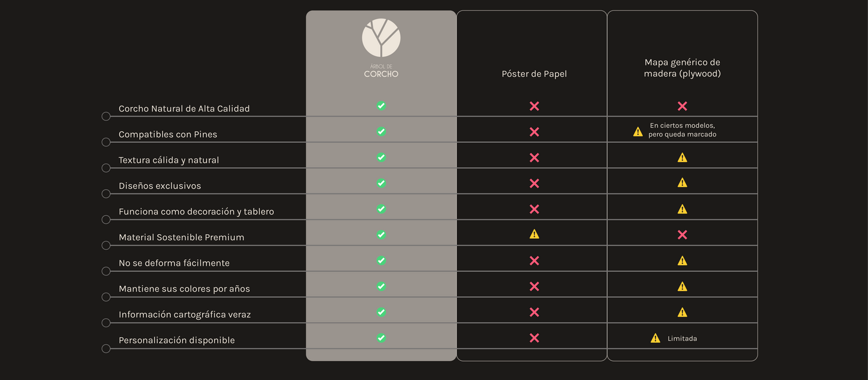Viewport: 868px width, 380px height.
Task: Click red X for Compatibles con Pines under Póster de Papel
Action: point(534,132)
